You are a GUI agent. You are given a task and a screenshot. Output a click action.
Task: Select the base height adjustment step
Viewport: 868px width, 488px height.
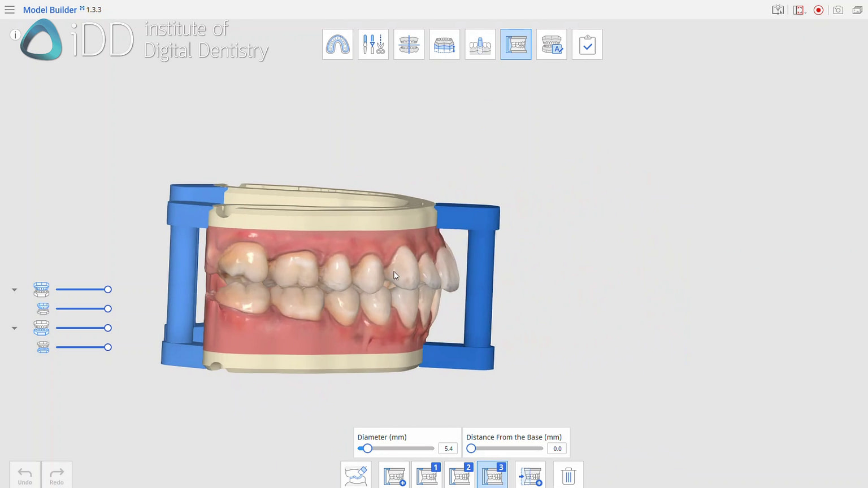pos(444,44)
